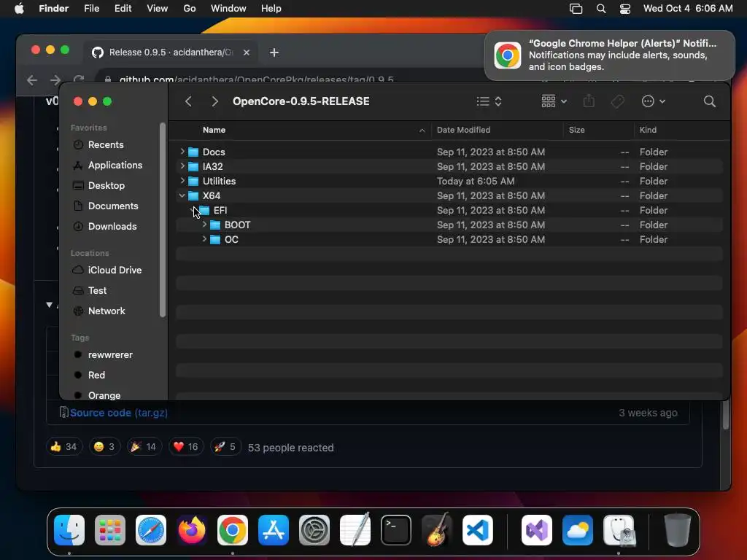Select the OC folder row
Viewport: 747px width, 560px height.
coord(449,239)
